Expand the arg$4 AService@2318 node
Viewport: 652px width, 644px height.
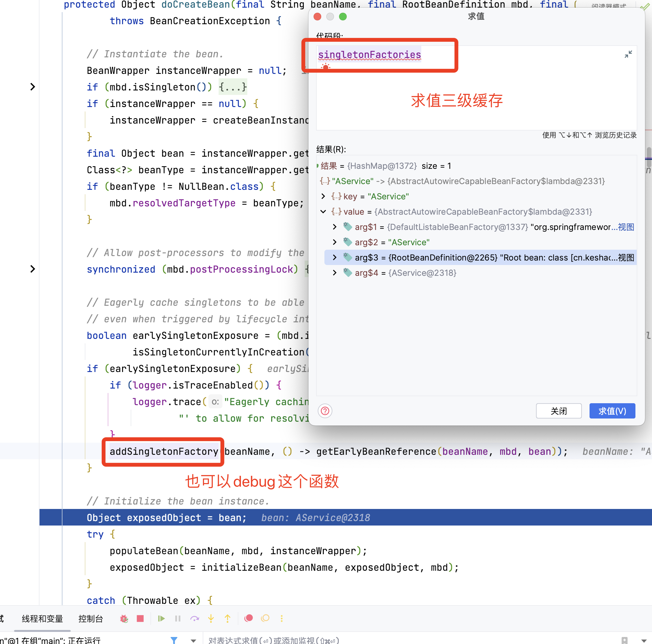[334, 273]
